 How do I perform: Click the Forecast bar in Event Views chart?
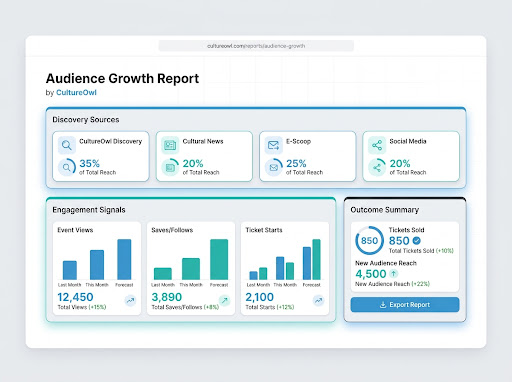(124, 259)
